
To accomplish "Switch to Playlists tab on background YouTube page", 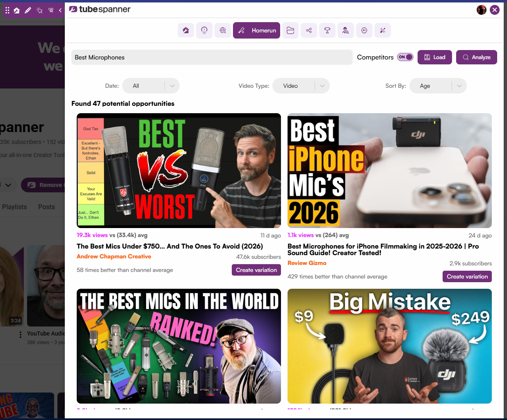I will pos(14,207).
